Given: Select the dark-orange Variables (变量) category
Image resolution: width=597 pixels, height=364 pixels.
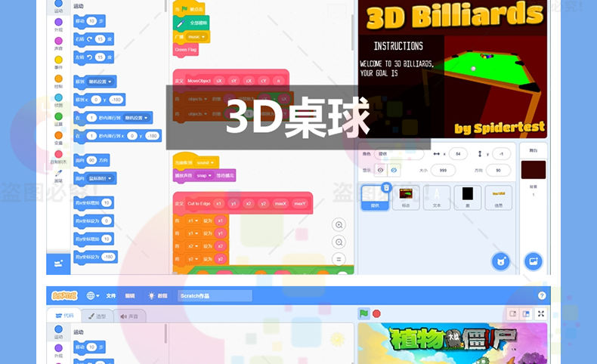Looking at the screenshot, I should pos(58,137).
